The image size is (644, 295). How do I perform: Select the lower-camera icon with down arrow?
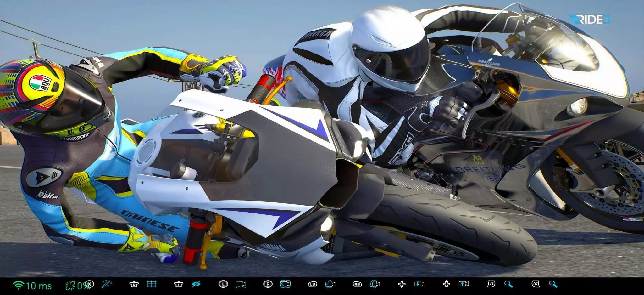click(x=419, y=284)
